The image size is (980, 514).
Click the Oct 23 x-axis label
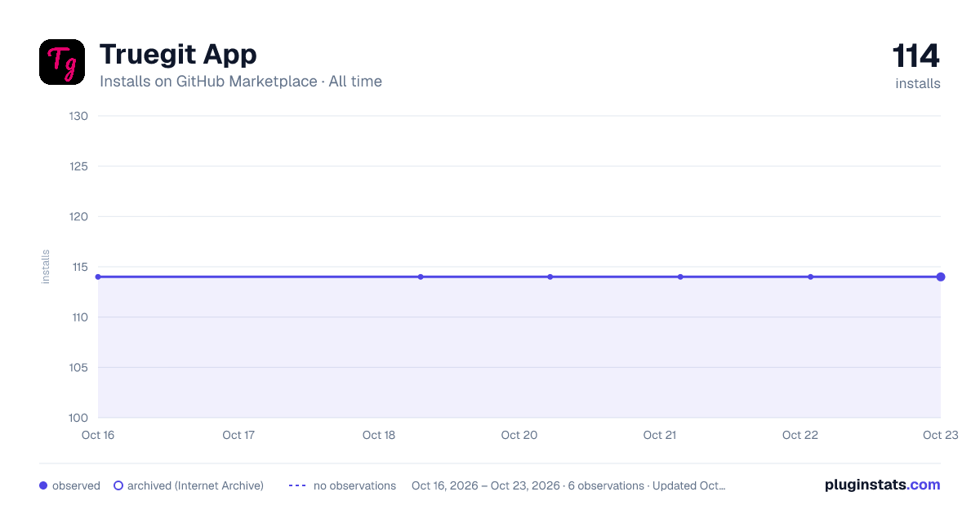click(941, 435)
